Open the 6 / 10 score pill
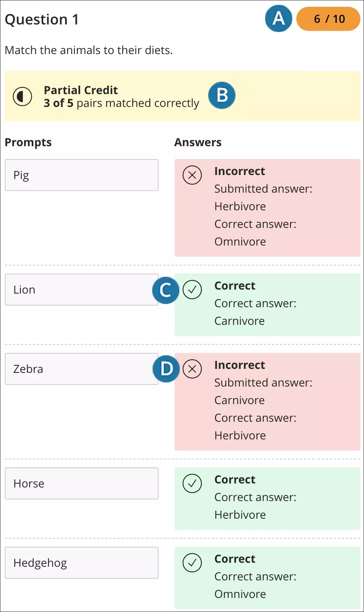Image resolution: width=364 pixels, height=612 pixels. click(x=328, y=18)
